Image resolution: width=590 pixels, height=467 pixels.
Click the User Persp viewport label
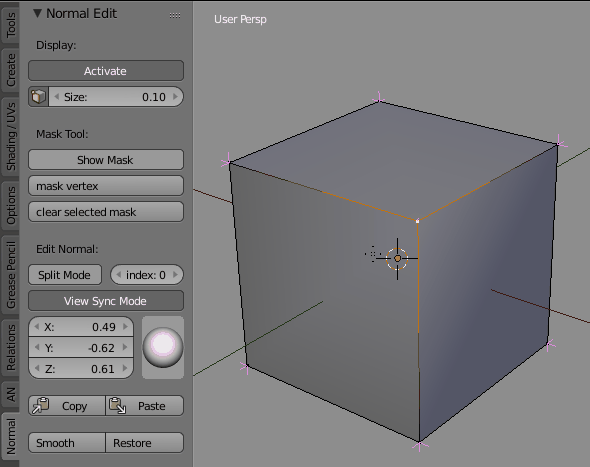tap(240, 19)
